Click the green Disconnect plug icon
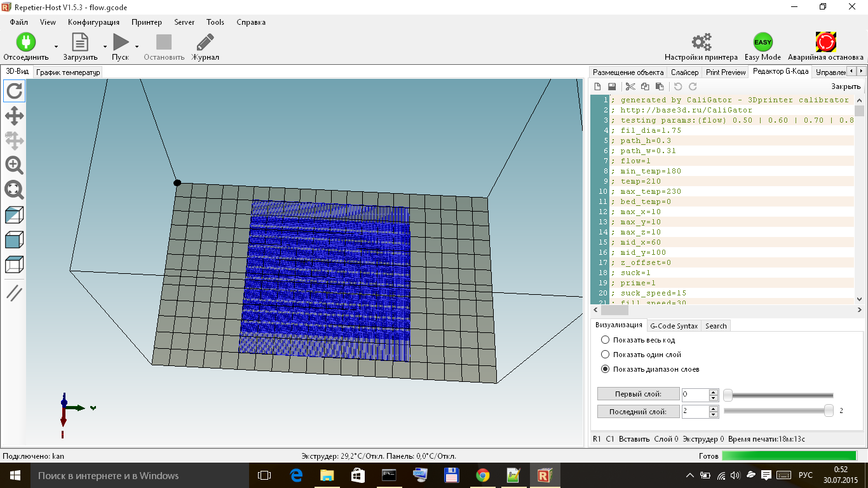Screen dimensions: 868x488 (26, 43)
